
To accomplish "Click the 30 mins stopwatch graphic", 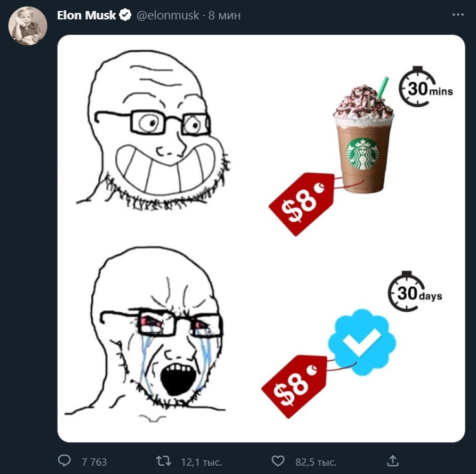I will 425,87.
